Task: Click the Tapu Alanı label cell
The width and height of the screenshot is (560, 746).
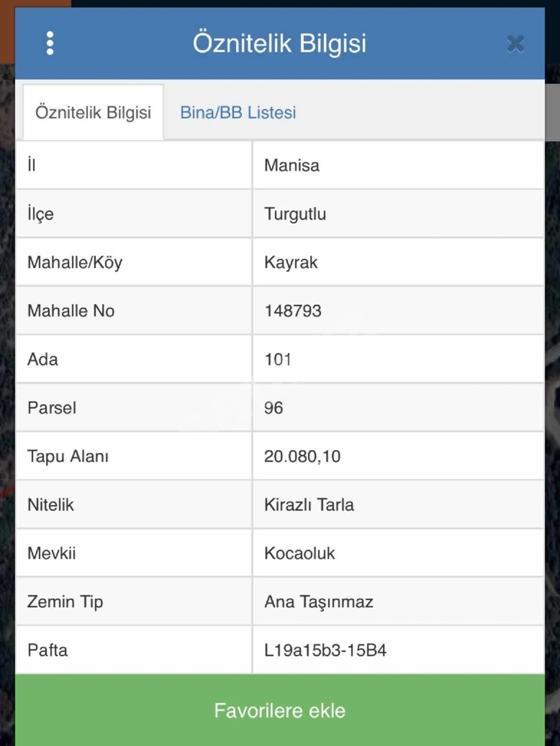Action: [134, 457]
